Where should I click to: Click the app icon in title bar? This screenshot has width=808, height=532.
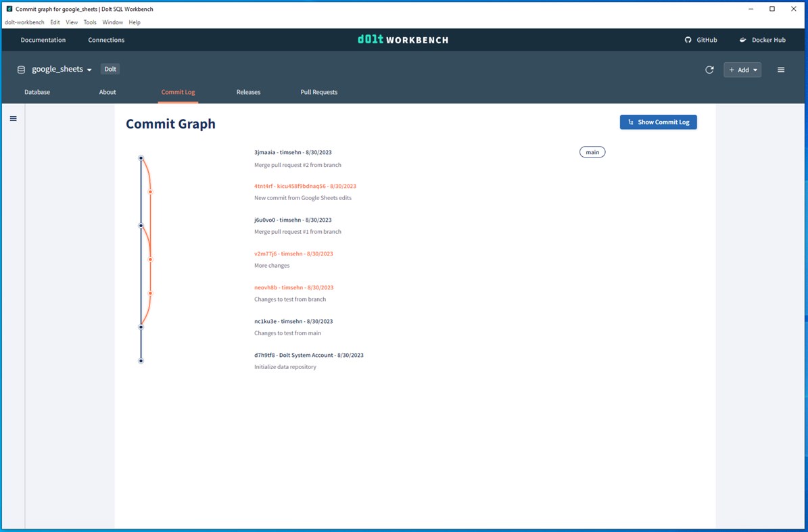[9, 9]
